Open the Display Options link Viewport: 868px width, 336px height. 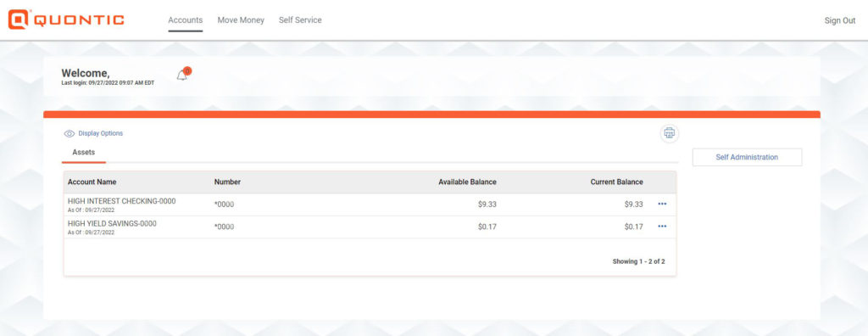point(101,133)
